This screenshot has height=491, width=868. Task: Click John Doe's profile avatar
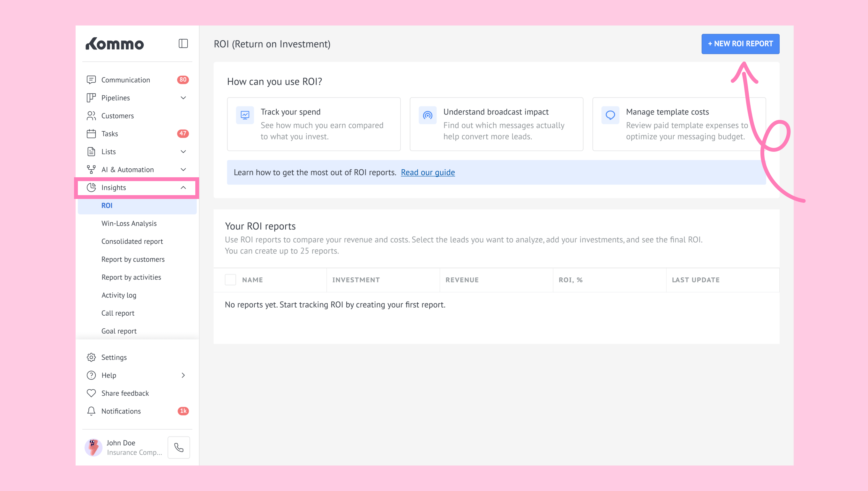94,447
